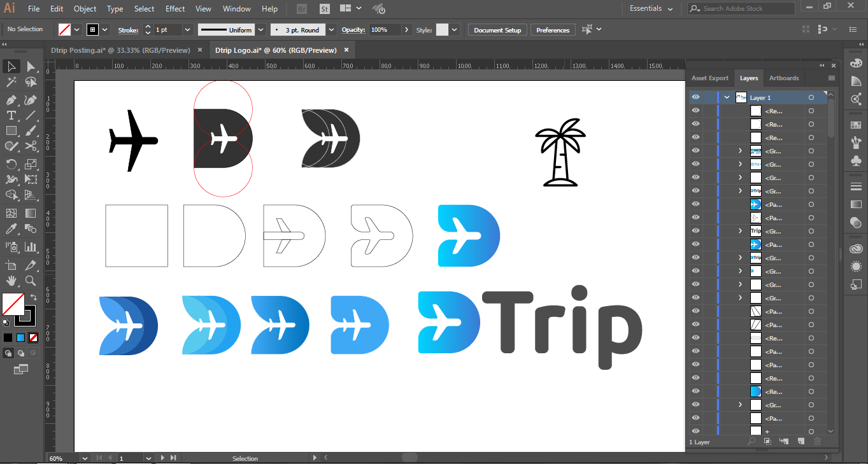
Task: Select the Direct Selection tool
Action: click(31, 67)
